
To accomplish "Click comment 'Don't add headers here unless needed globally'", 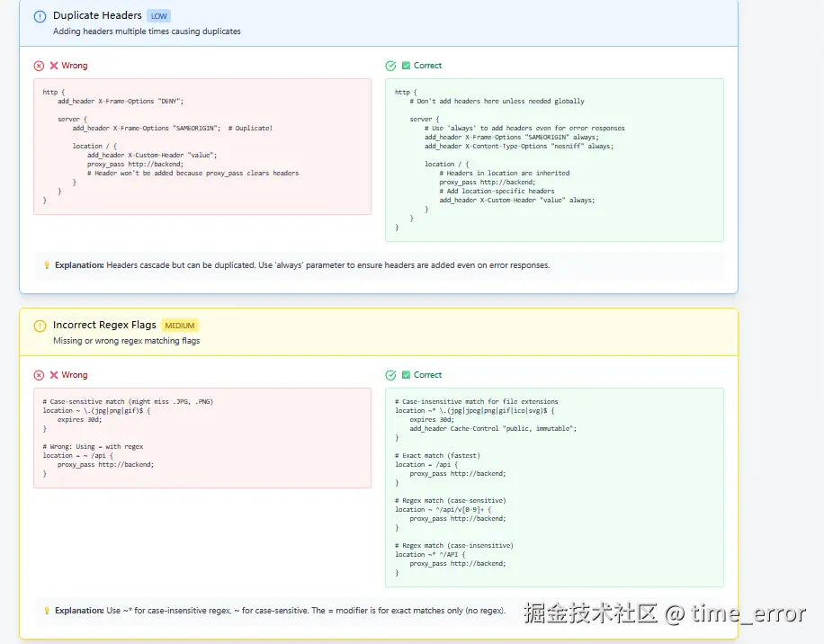I will 497,101.
